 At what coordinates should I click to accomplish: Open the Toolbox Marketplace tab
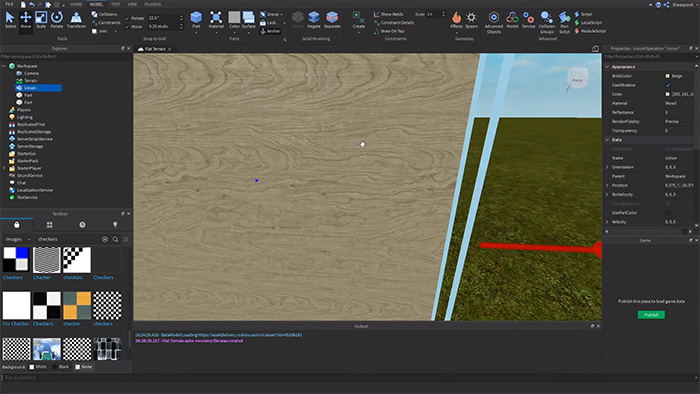point(17,224)
